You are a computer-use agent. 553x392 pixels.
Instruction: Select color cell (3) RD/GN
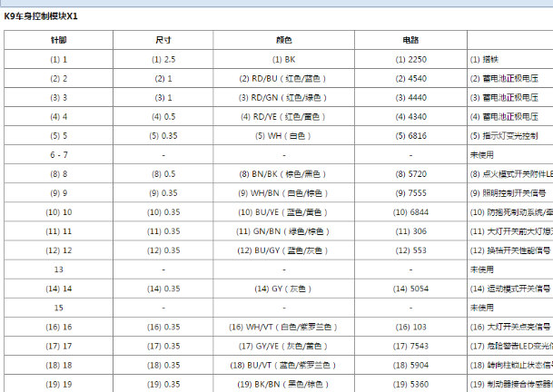point(282,97)
